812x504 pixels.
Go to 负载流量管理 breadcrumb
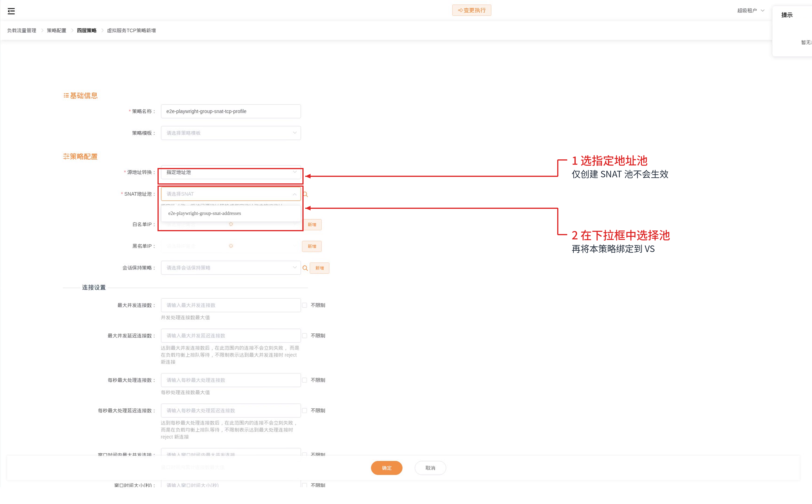pos(22,30)
